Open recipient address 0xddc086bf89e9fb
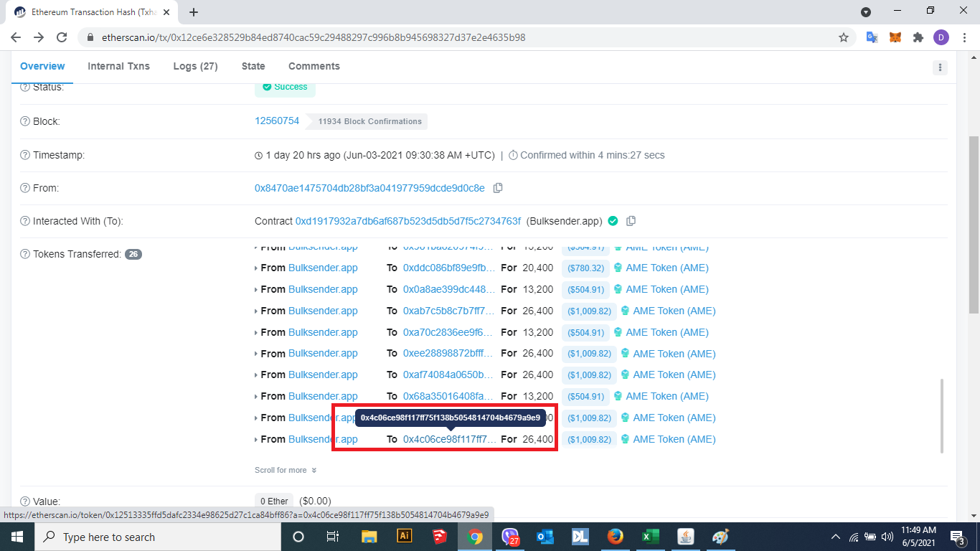Viewport: 980px width, 551px height. tap(449, 268)
